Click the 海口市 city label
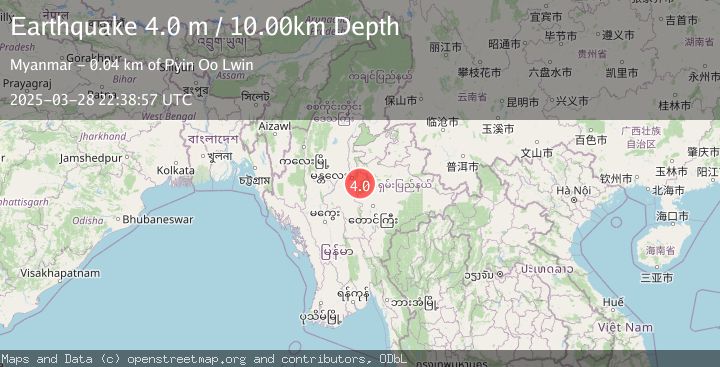Image resolution: width=720 pixels, height=367 pixels. click(672, 216)
